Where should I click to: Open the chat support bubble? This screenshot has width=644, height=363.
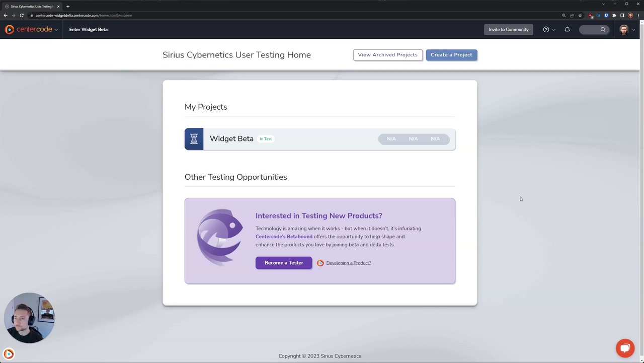tap(625, 348)
